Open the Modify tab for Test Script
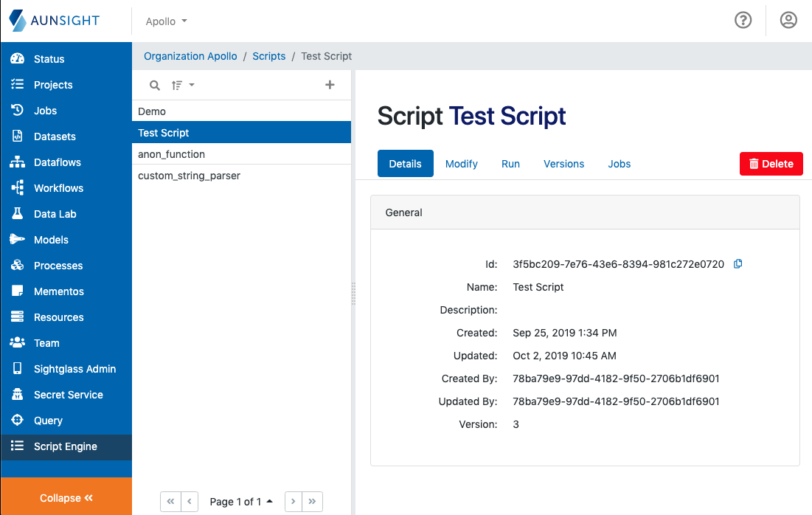Image resolution: width=812 pixels, height=515 pixels. click(x=461, y=164)
